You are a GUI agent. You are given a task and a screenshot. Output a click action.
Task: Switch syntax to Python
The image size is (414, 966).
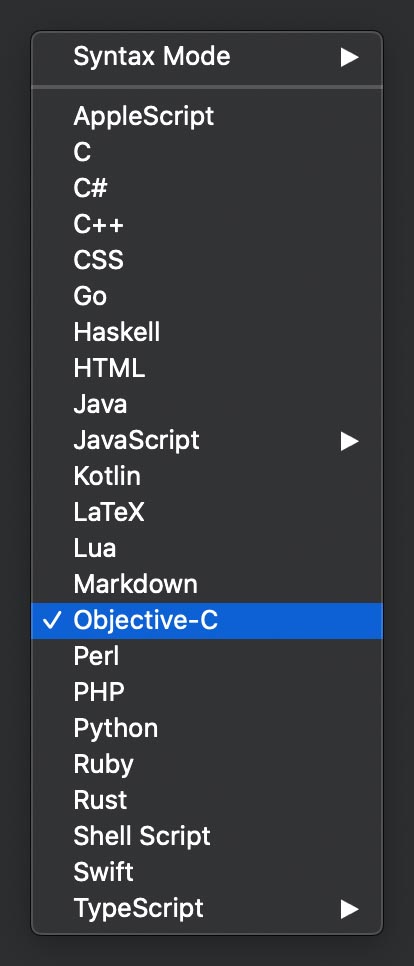point(207,728)
